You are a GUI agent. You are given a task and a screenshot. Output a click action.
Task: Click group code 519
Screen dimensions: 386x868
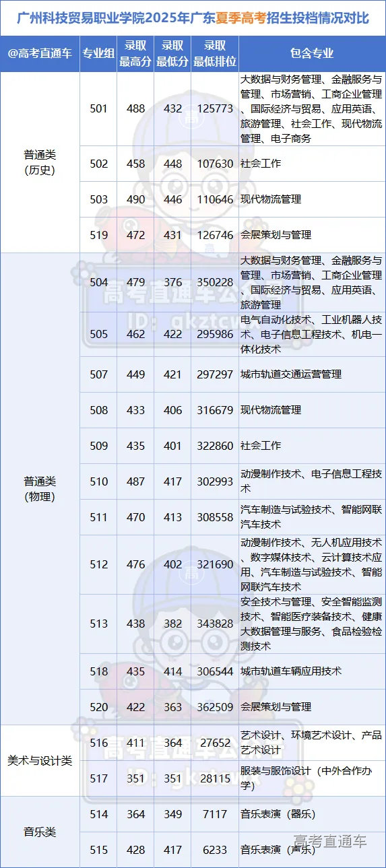[x=98, y=235]
